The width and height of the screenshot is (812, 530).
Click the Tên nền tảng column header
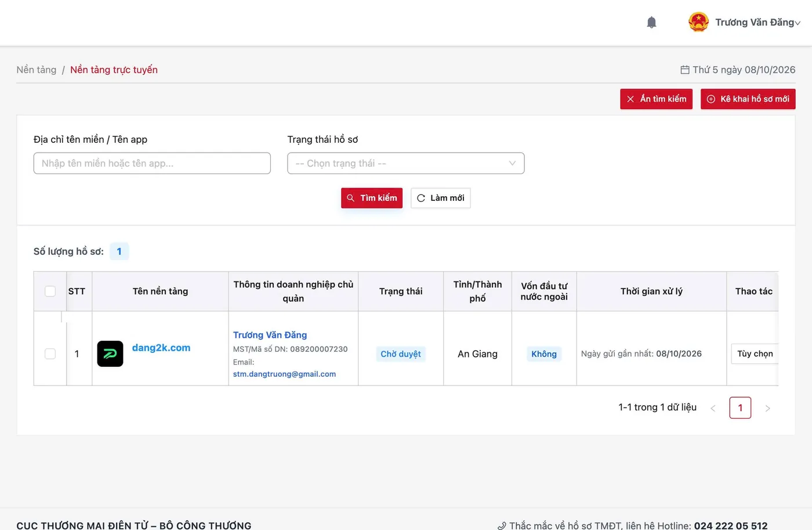[160, 291]
